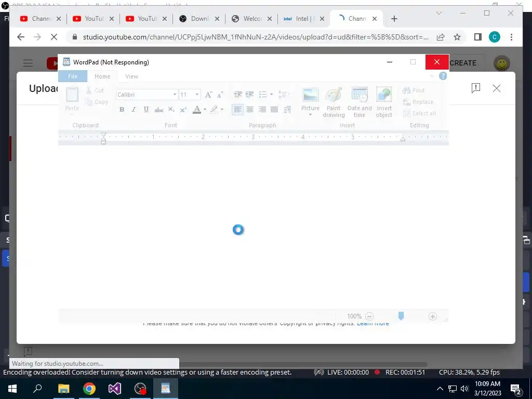This screenshot has height=399, width=532.
Task: Stop loading the page in Chrome
Action: (54, 37)
